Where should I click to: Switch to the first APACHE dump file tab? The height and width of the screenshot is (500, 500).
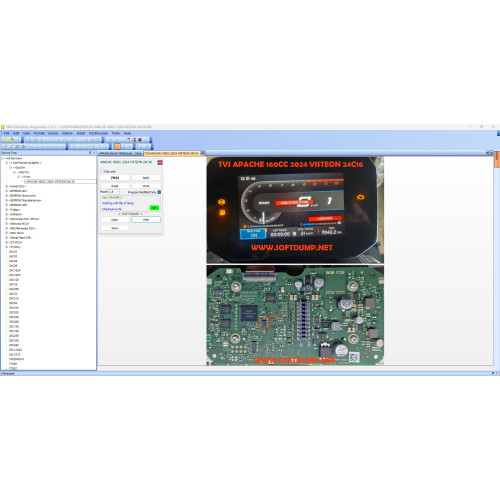point(120,153)
